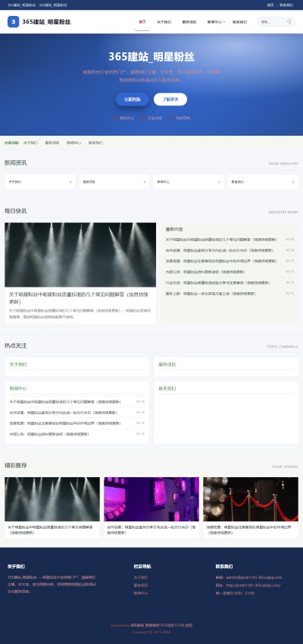Click purple film-reel thumbnail in 精彩推荐

tap(151, 499)
